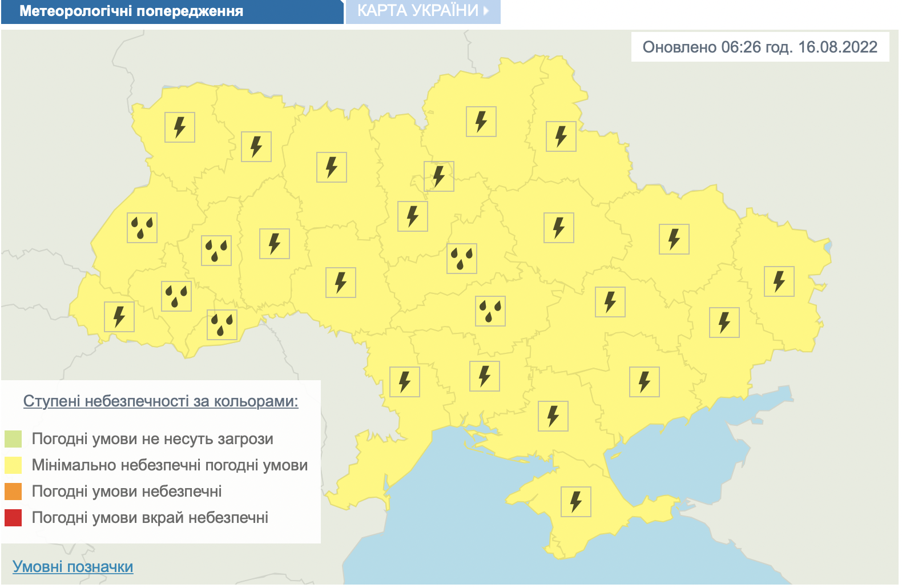902x588 pixels.
Task: Click the Оновлено 06:26 timestamp box
Action: (x=760, y=47)
